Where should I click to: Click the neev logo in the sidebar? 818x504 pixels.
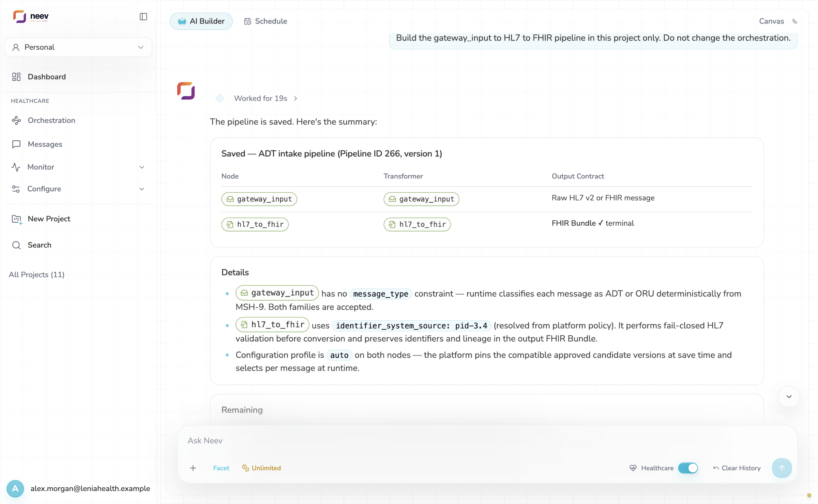(31, 16)
